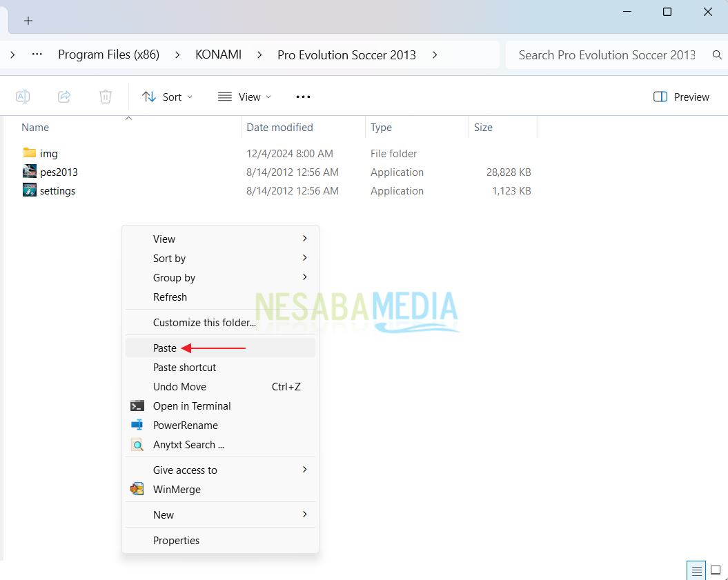Click the Delete trash icon

click(106, 97)
